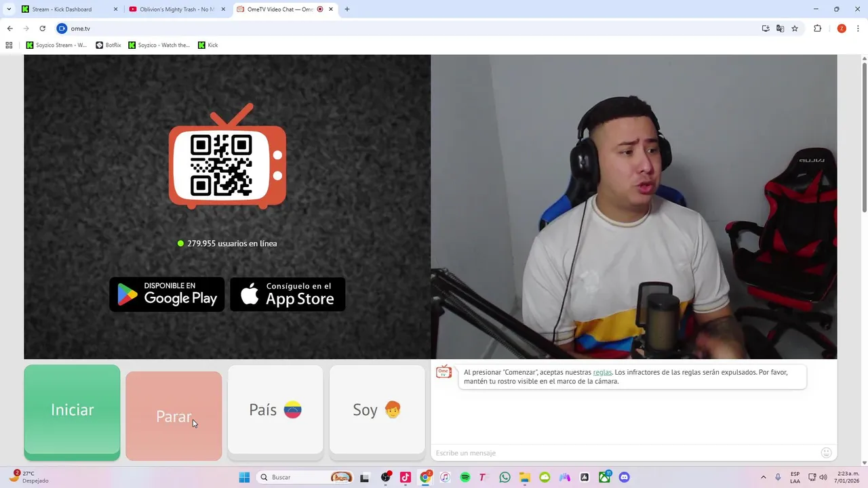Image resolution: width=868 pixels, height=488 pixels.
Task: Open Xbox app from the taskbar
Action: pos(604,477)
